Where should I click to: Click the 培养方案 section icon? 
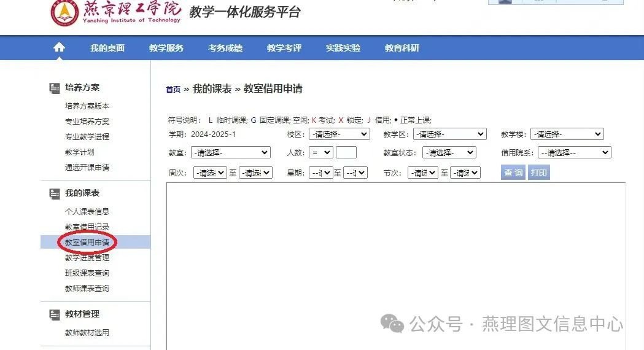55,88
